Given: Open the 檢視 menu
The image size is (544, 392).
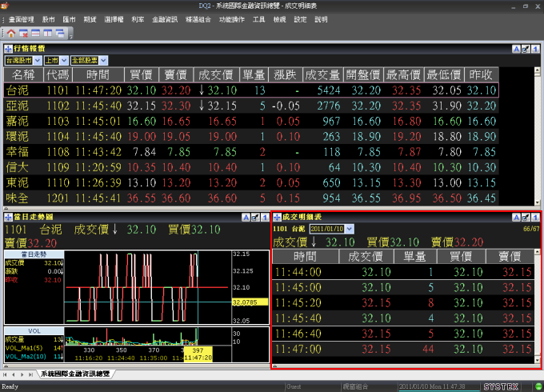Looking at the screenshot, I should coord(279,19).
